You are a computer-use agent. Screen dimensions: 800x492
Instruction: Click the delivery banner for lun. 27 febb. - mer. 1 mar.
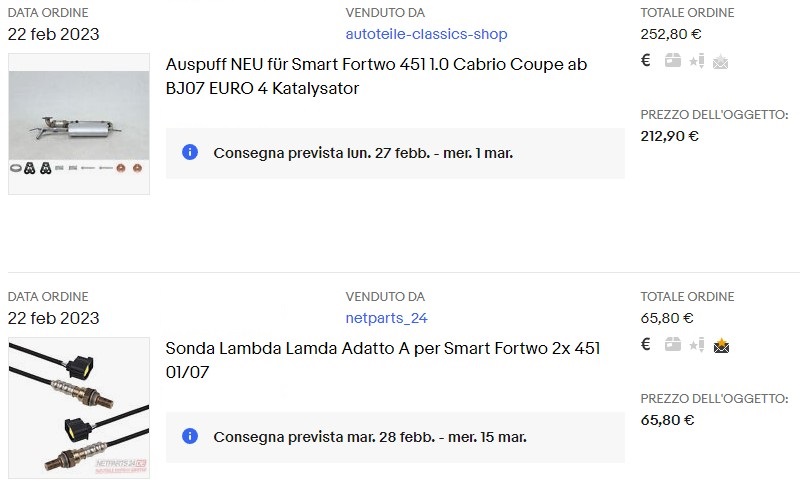(x=395, y=153)
